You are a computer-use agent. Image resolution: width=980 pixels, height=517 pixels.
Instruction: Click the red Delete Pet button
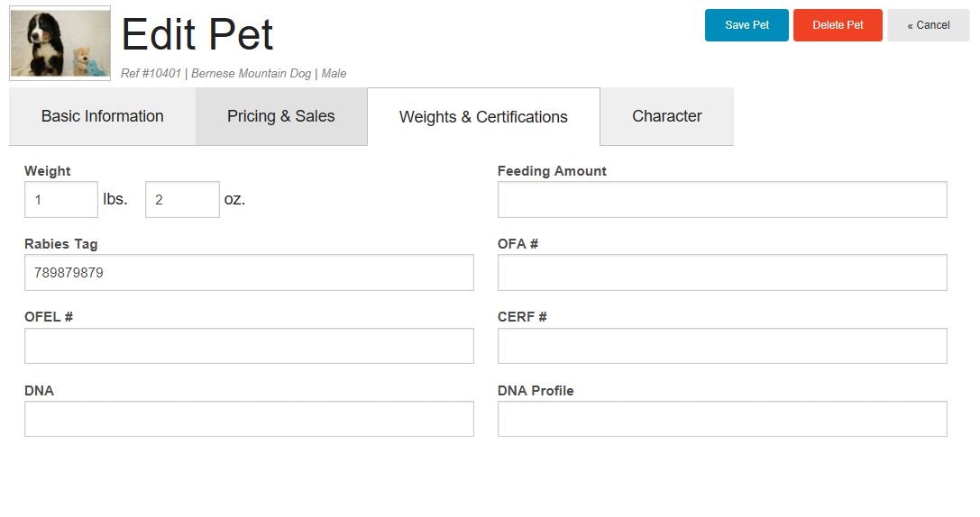838,25
